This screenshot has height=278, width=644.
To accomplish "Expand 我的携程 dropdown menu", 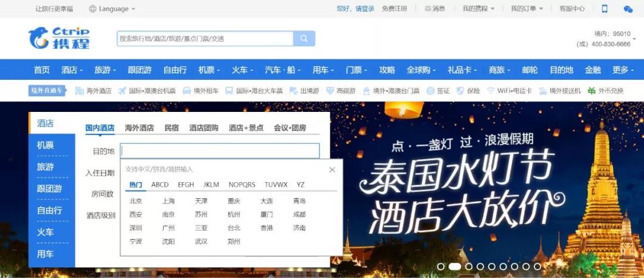I will pyautogui.click(x=478, y=8).
